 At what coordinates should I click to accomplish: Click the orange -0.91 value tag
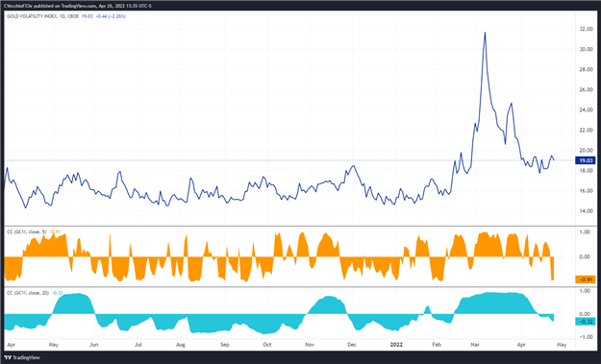(x=585, y=279)
